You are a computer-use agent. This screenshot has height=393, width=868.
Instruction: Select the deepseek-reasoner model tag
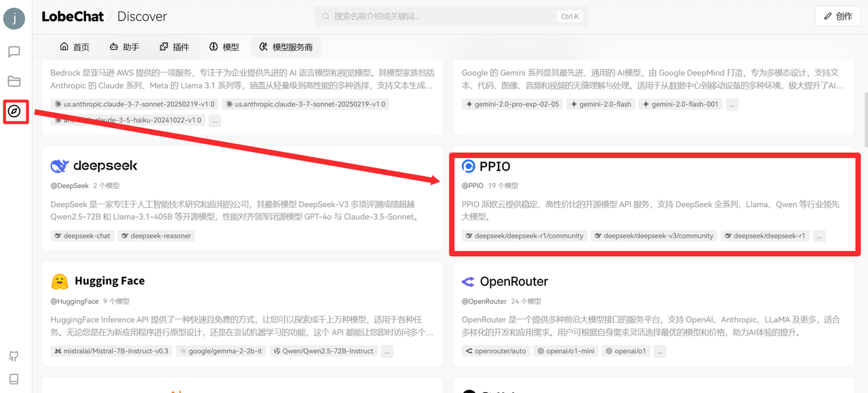click(157, 236)
